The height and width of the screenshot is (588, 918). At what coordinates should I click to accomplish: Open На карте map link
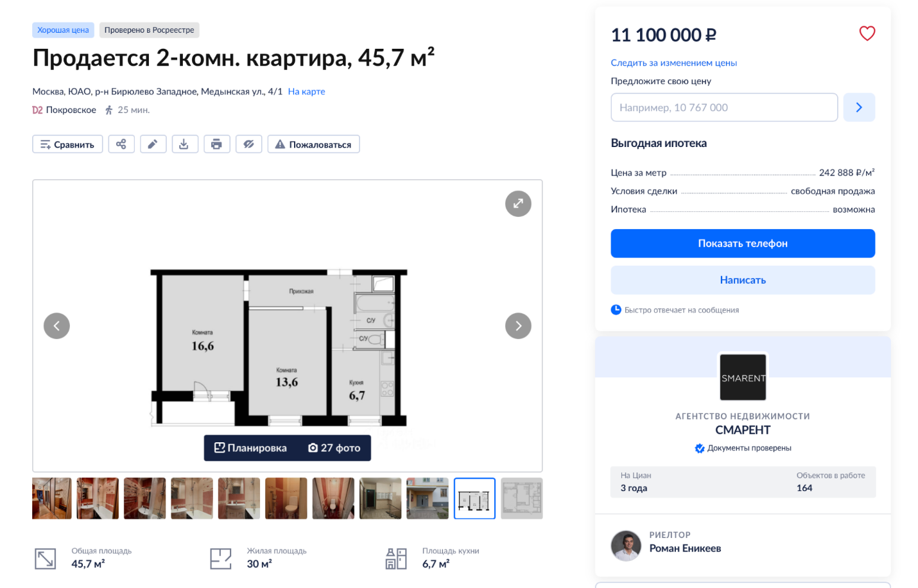[x=306, y=92]
